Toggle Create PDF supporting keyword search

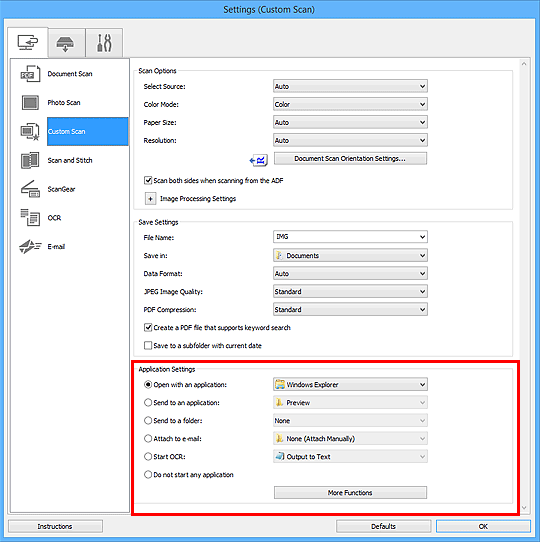(x=148, y=327)
